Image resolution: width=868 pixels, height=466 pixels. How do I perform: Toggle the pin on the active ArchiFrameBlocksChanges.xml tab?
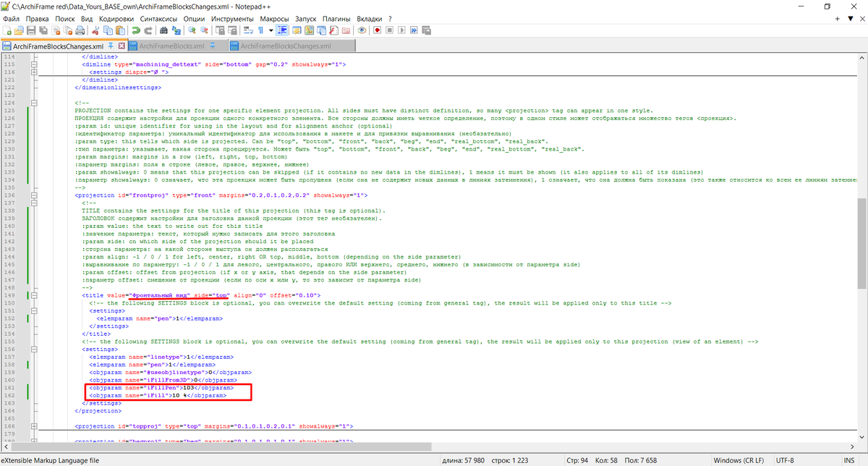pyautogui.click(x=111, y=46)
